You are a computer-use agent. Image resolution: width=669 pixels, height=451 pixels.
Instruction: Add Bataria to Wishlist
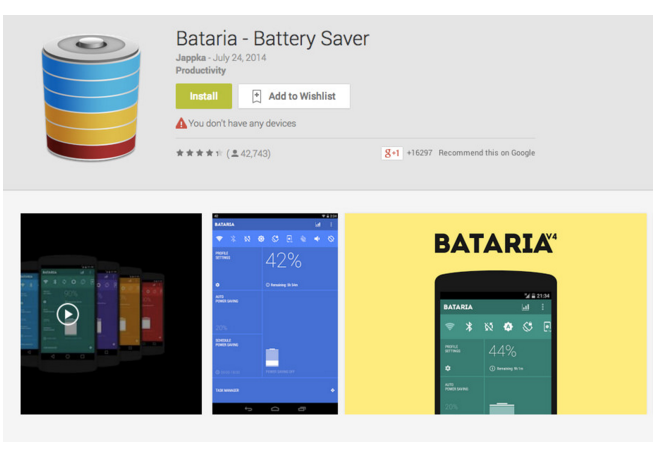(294, 96)
